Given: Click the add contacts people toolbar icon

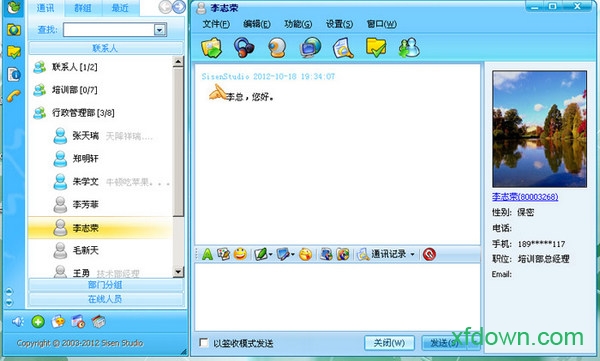Looking at the screenshot, I should click(x=409, y=48).
